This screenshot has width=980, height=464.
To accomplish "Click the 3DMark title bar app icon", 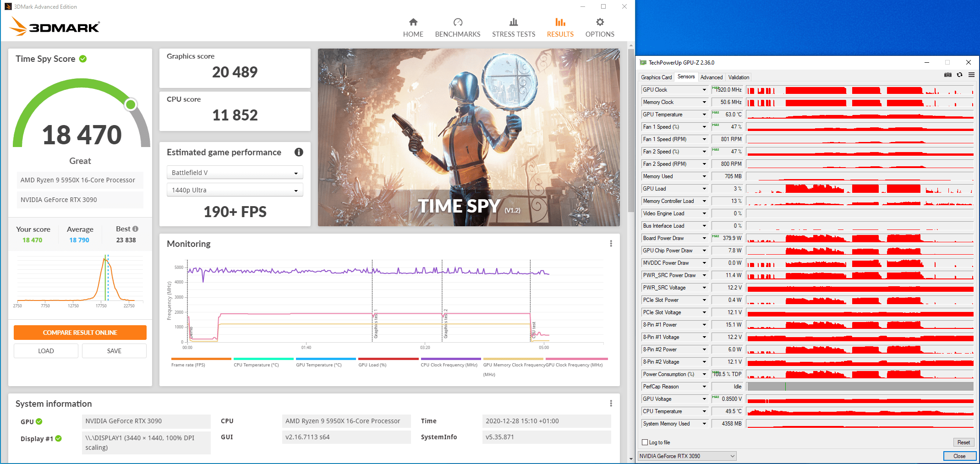I will click(8, 6).
